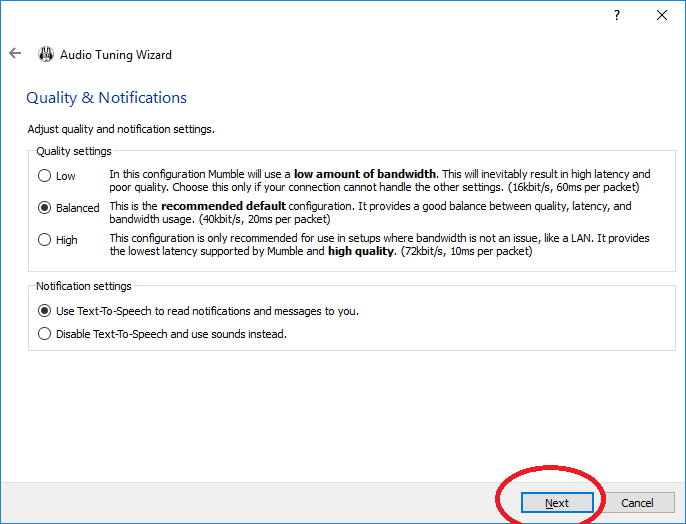This screenshot has width=686, height=524.
Task: Click the Adjust quality and notification settings text
Action: click(121, 129)
